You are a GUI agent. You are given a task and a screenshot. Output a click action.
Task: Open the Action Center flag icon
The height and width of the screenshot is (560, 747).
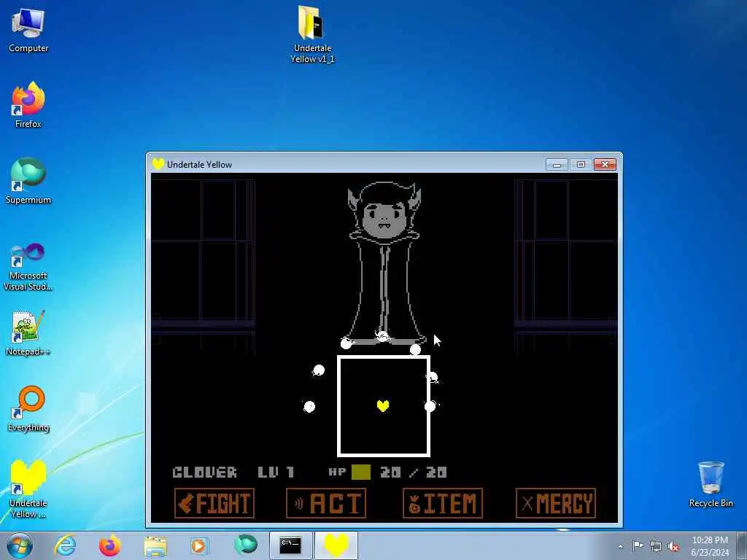pos(637,545)
